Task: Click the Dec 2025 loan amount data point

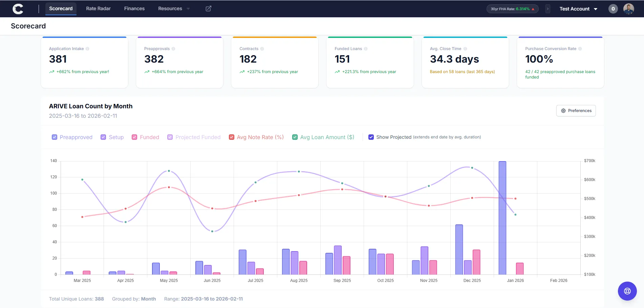Action: tap(472, 168)
